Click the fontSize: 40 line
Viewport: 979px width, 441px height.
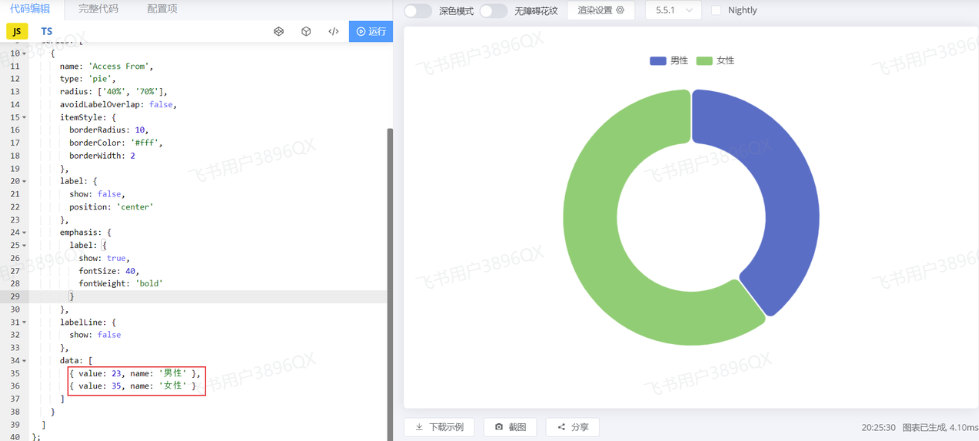click(109, 270)
